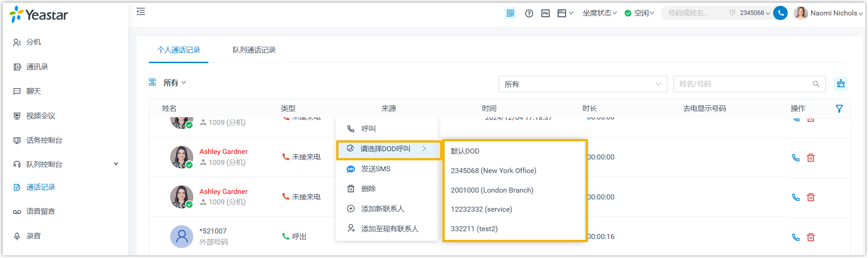The width and height of the screenshot is (868, 258).
Task: Delete the *521007 call record
Action: (x=810, y=237)
